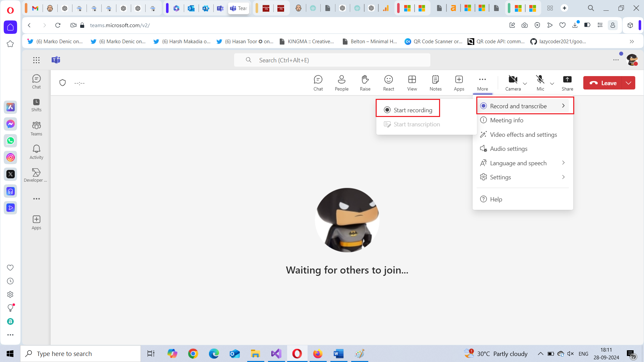
Task: Open Opera history clock icon
Action: pyautogui.click(x=10, y=281)
